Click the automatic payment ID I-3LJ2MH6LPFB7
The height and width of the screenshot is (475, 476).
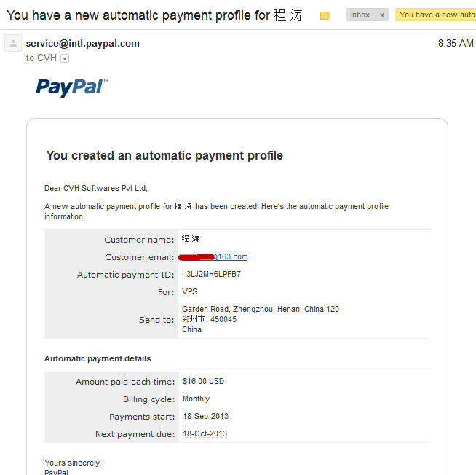point(211,274)
